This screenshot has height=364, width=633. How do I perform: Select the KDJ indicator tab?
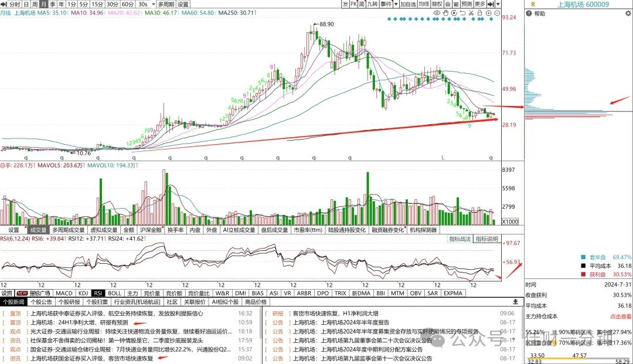(x=83, y=294)
